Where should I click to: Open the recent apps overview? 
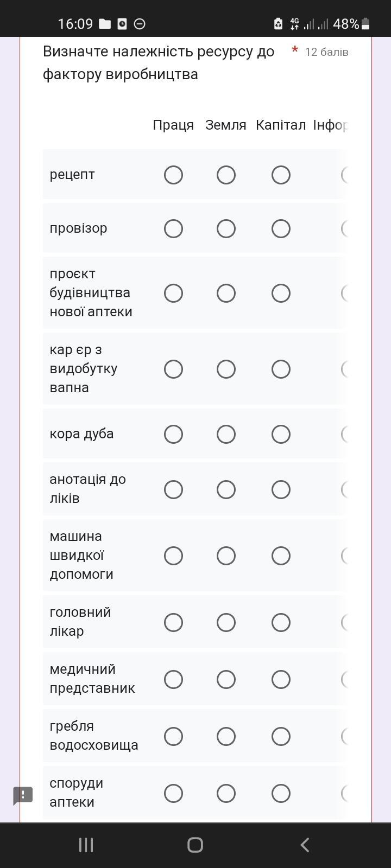[x=86, y=845]
